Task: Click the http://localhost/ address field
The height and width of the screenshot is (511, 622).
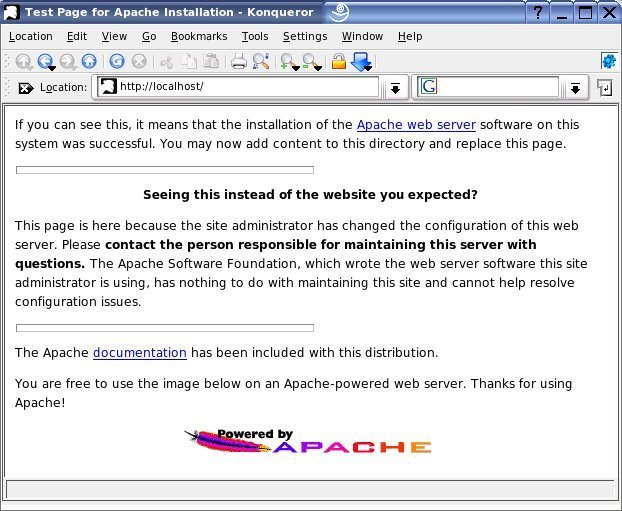Action: (238, 86)
